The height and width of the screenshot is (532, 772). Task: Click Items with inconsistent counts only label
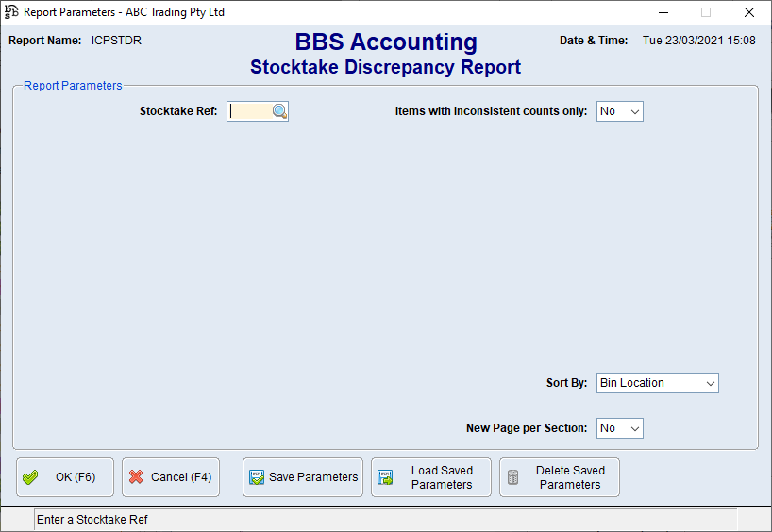click(491, 111)
